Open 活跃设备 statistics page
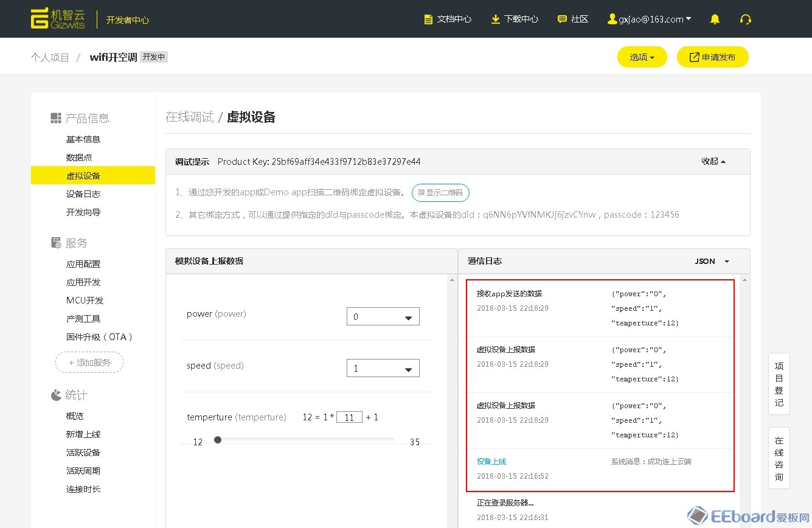Viewport: 812px width, 528px height. click(x=83, y=453)
